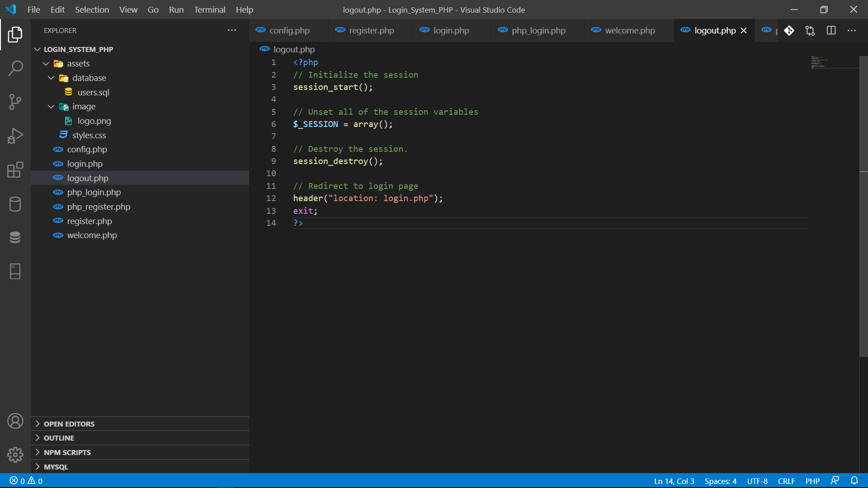Click the Git graph icon in editor toolbar

789,30
